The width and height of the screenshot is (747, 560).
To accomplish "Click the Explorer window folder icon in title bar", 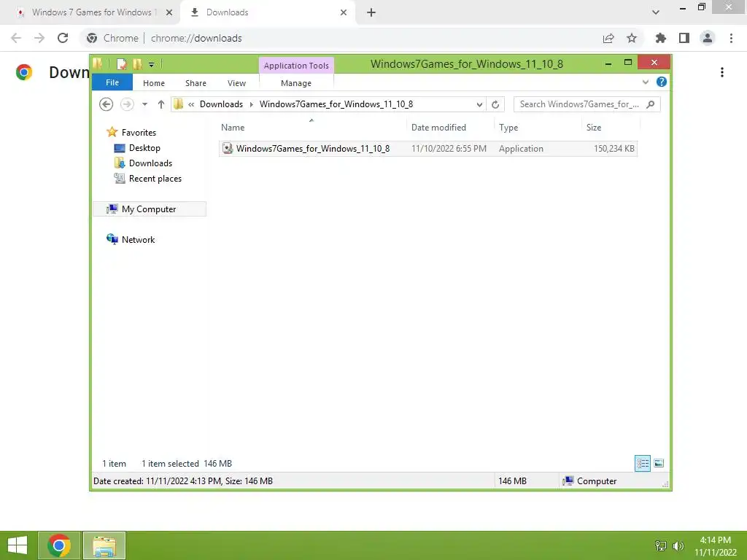I will 97,63.
